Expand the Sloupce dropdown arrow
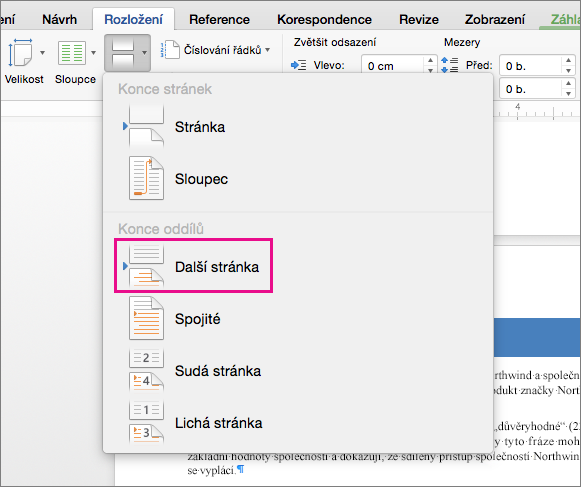581x487 pixels. (93, 53)
